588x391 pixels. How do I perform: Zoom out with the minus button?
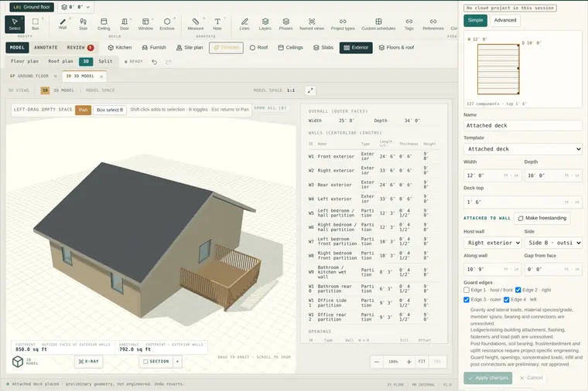pyautogui.click(x=377, y=362)
